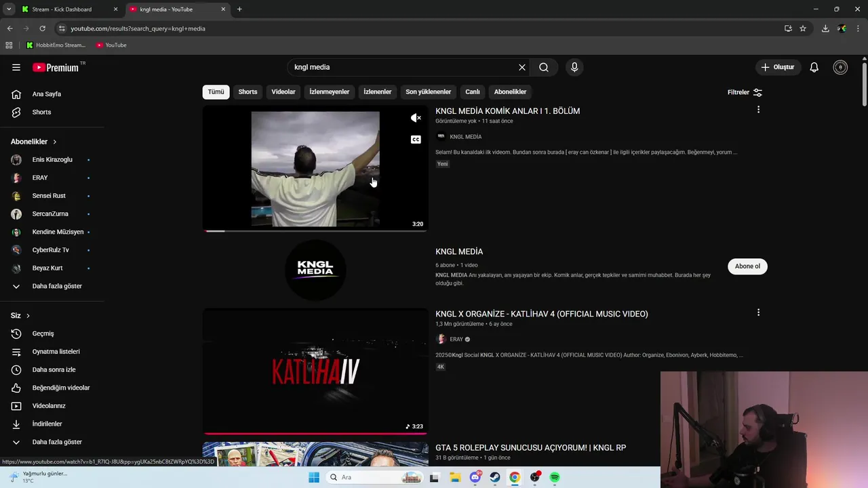This screenshot has height=488, width=868.
Task: Select the İzlenenler filter chip
Action: tap(378, 91)
